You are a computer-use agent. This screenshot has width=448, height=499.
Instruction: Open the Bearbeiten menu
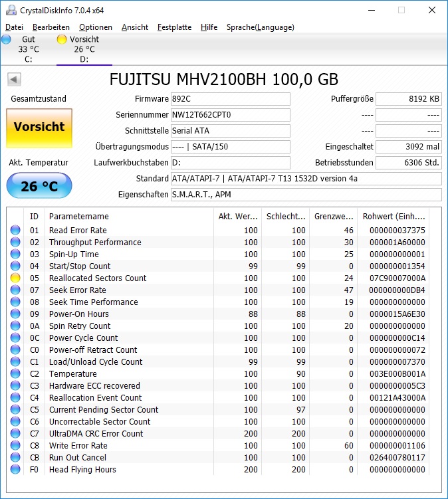coord(51,27)
